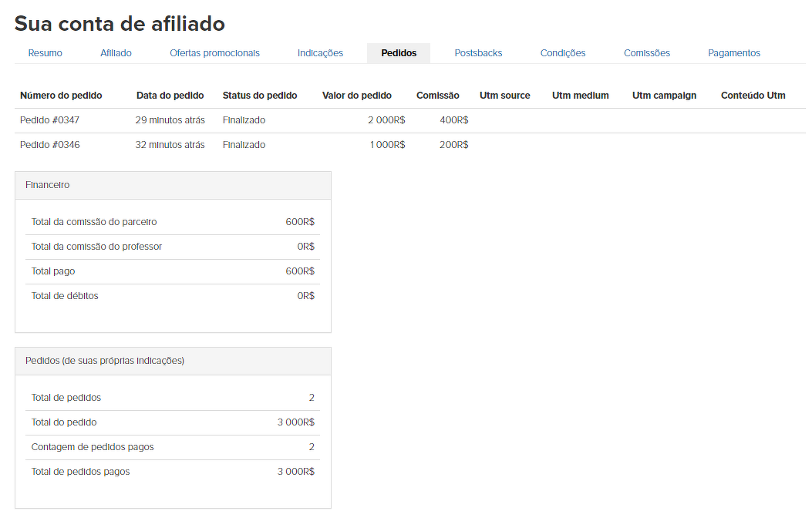This screenshot has width=812, height=528.
Task: Click the Número do pedido column header
Action: (61, 96)
